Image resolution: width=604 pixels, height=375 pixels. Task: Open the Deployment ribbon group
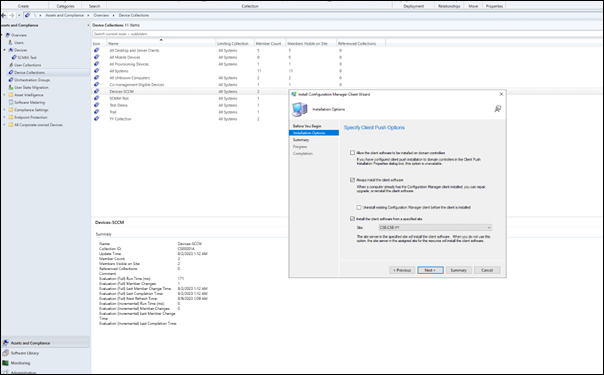click(413, 6)
